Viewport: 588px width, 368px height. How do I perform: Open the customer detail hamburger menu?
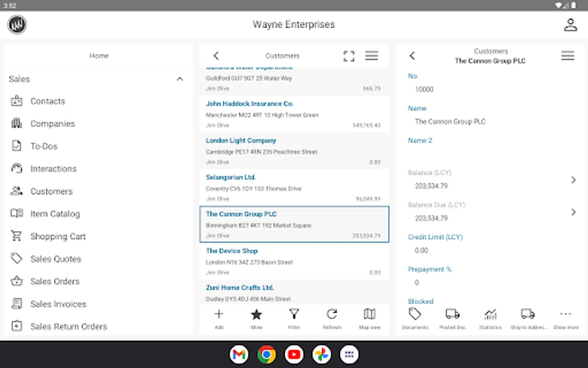pyautogui.click(x=568, y=56)
